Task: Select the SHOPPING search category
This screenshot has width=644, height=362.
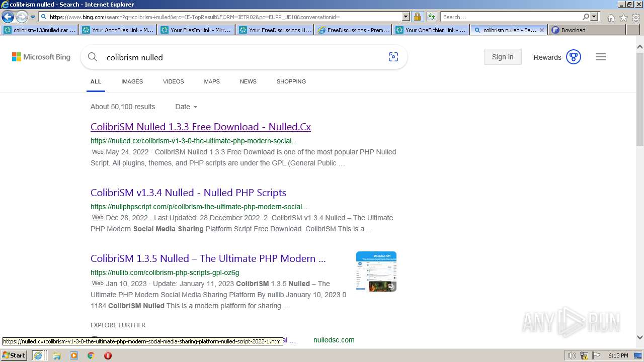Action: [291, 81]
